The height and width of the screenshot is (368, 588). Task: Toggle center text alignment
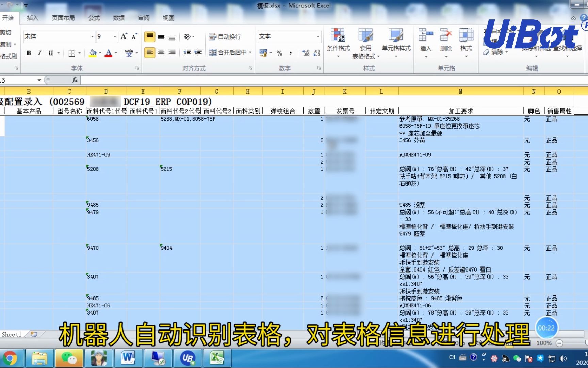tap(161, 53)
